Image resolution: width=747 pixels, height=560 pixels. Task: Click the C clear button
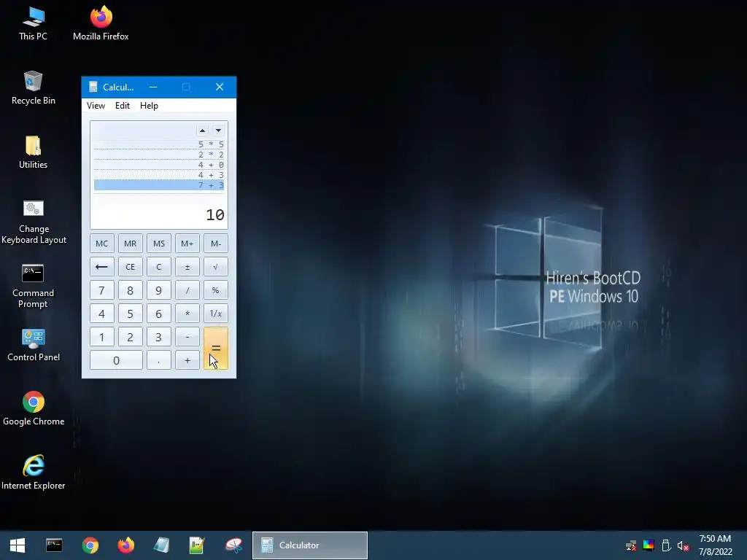pos(158,267)
